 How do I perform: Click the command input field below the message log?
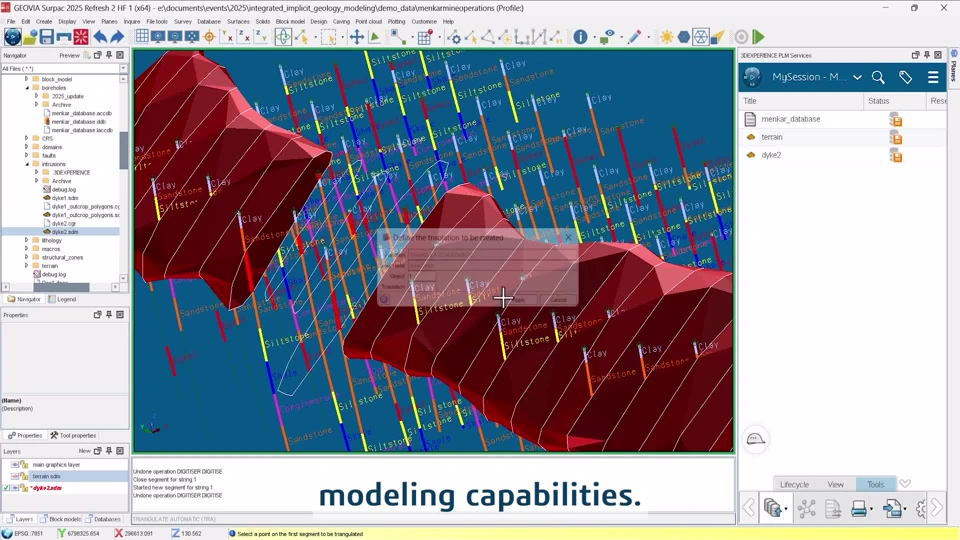pyautogui.click(x=433, y=519)
